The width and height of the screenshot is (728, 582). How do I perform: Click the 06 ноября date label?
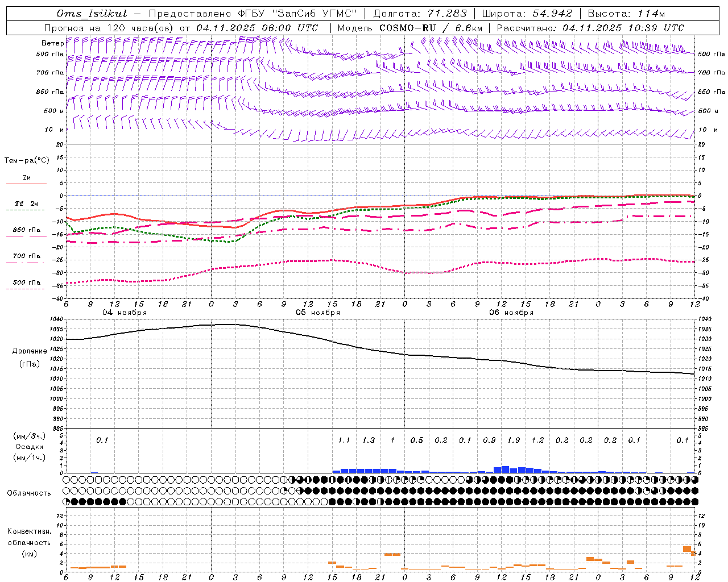click(511, 312)
